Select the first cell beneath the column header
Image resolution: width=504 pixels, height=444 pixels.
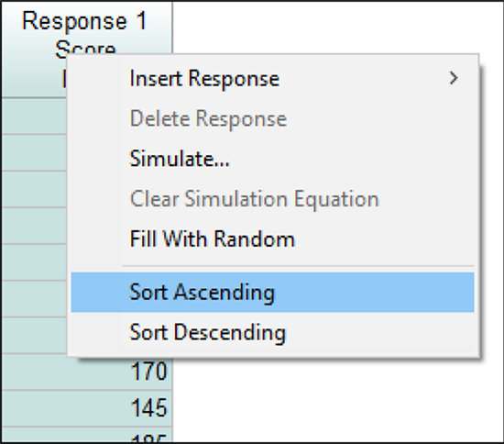34,116
